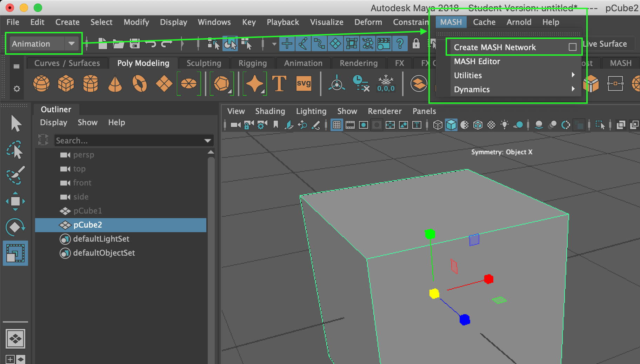
Task: Click the SVG creation shelf icon
Action: [304, 83]
